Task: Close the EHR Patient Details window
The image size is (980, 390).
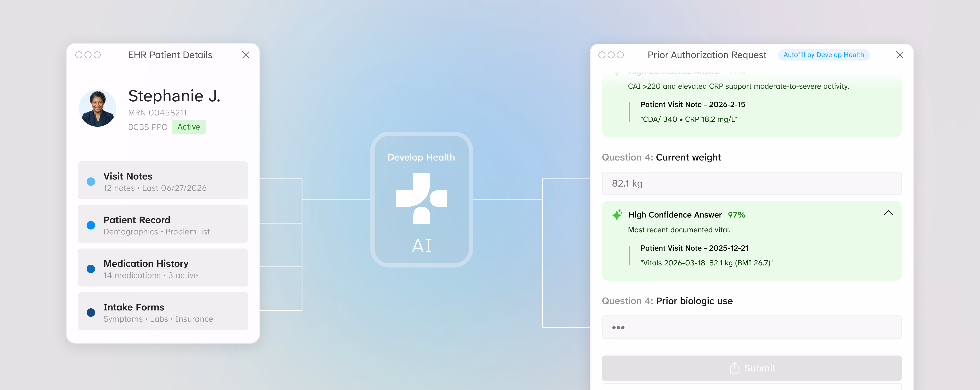Action: coord(246,55)
